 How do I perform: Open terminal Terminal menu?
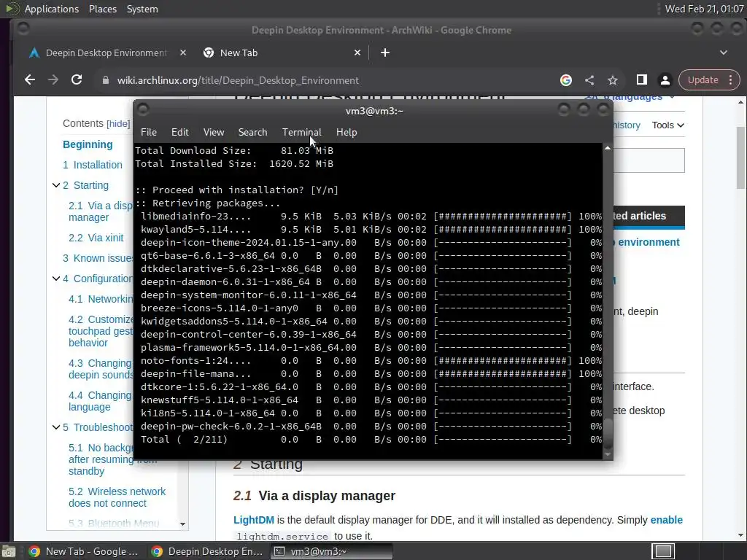pyautogui.click(x=301, y=132)
